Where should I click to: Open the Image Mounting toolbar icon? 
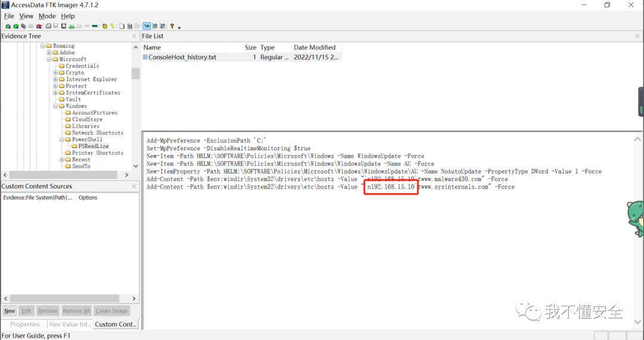coord(23,26)
